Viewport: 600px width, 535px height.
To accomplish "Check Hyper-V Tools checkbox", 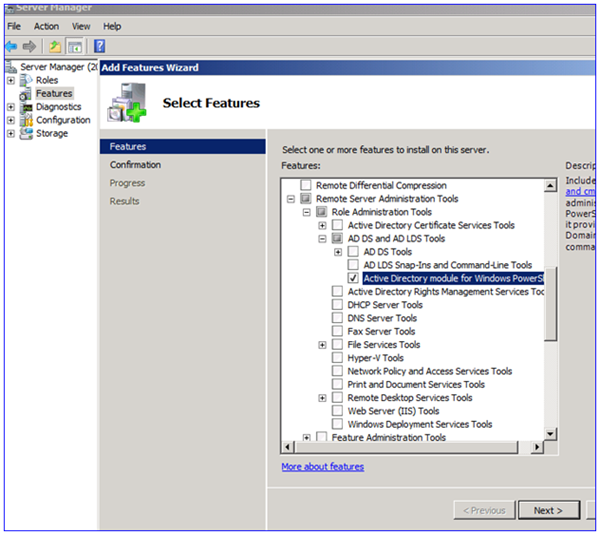I will [x=337, y=358].
